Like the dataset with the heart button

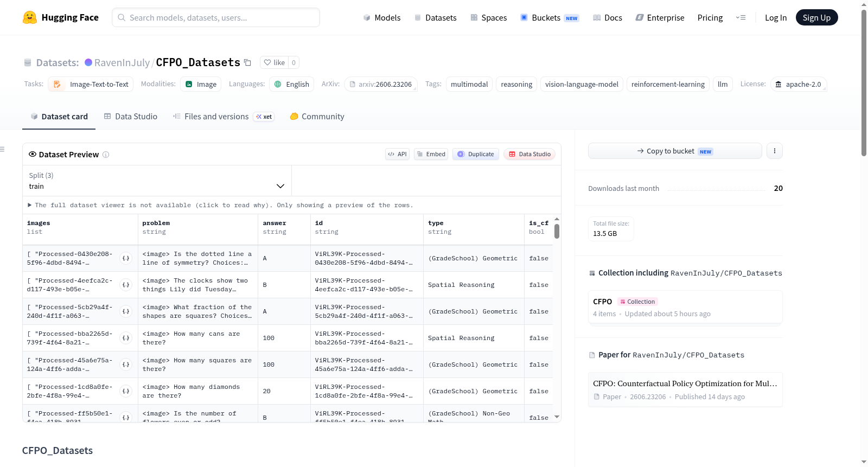pos(274,62)
